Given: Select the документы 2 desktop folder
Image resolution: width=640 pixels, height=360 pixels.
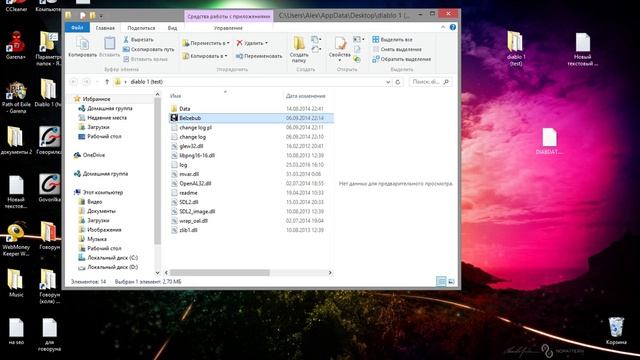Looking at the screenshot, I should [16, 140].
